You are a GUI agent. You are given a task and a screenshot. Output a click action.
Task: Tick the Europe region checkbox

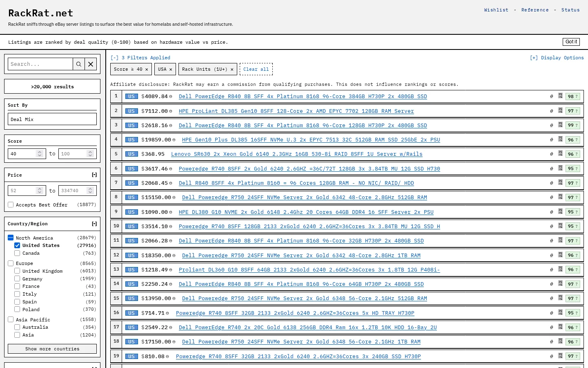[x=11, y=263]
